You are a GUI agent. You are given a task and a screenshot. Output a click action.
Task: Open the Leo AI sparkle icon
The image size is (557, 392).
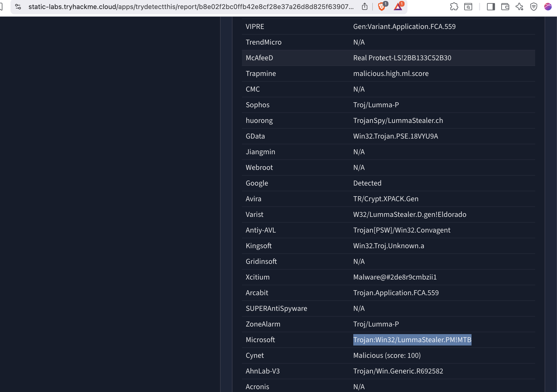[519, 7]
